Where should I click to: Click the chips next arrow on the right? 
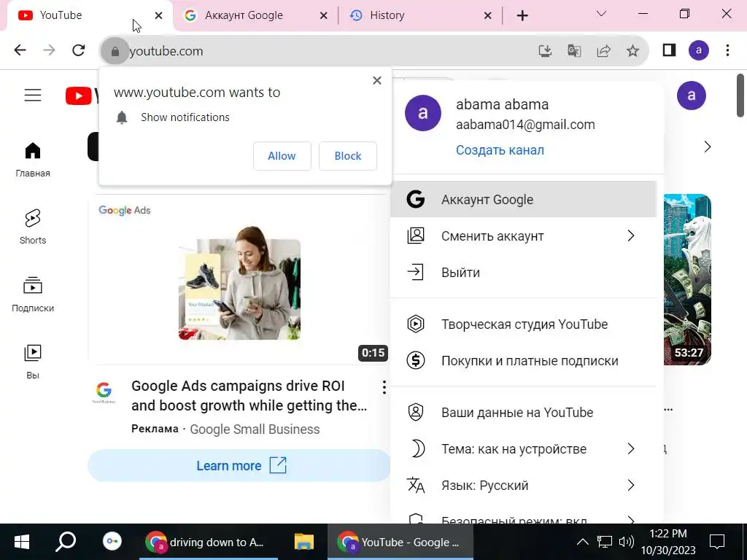(707, 147)
